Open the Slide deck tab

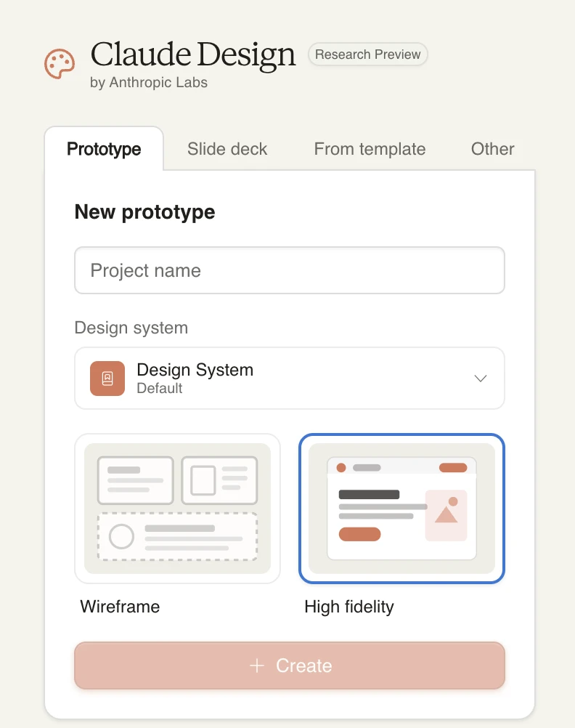[227, 149]
